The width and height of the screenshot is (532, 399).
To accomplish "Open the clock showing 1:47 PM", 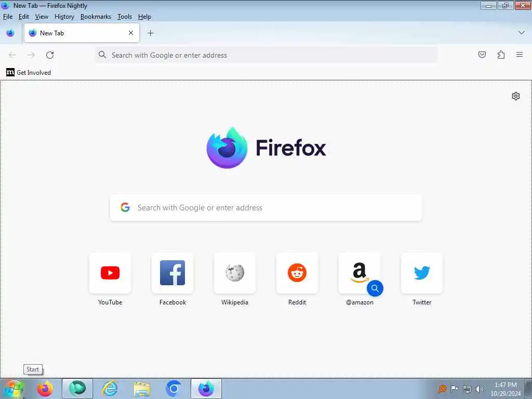I will click(x=506, y=389).
